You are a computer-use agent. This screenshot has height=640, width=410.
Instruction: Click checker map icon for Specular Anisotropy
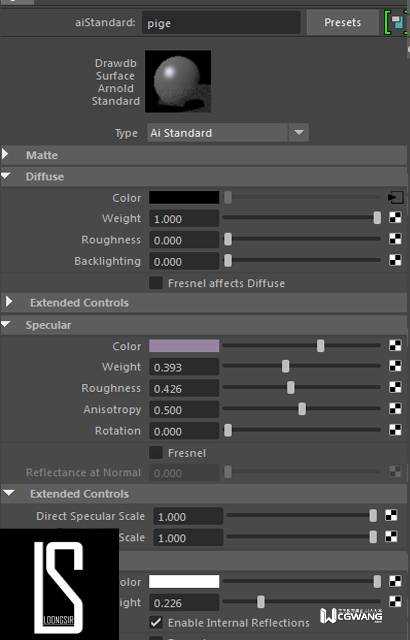395,409
